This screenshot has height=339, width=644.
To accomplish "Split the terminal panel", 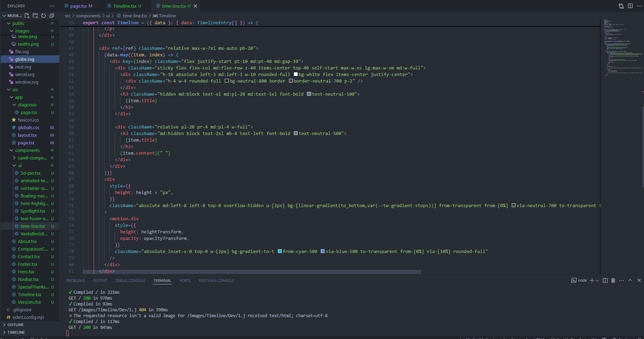I will pyautogui.click(x=605, y=281).
